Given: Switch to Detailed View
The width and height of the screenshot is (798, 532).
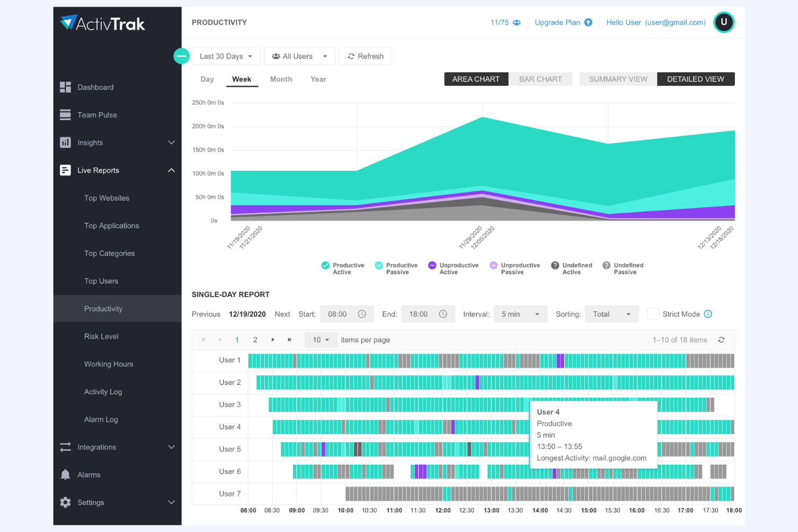Looking at the screenshot, I should tap(696, 79).
